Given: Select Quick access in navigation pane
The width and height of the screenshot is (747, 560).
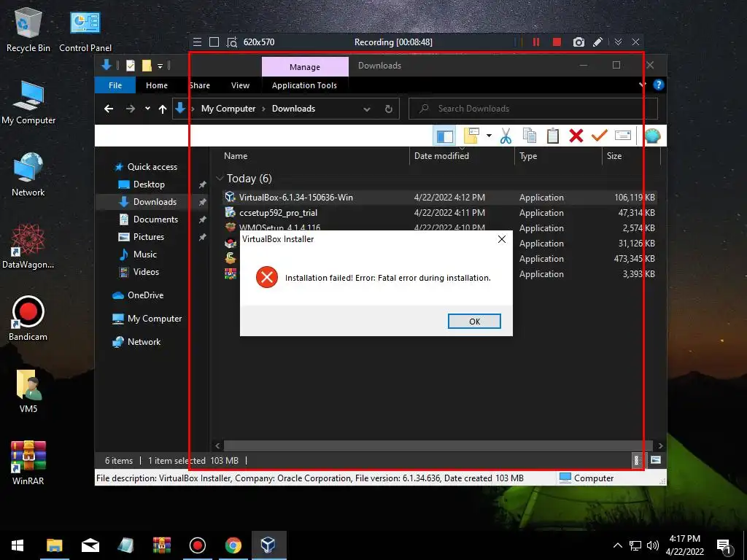Looking at the screenshot, I should [152, 167].
